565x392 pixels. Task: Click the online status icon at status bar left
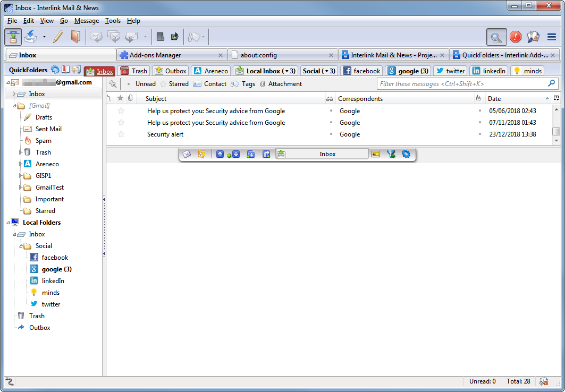pos(10,381)
